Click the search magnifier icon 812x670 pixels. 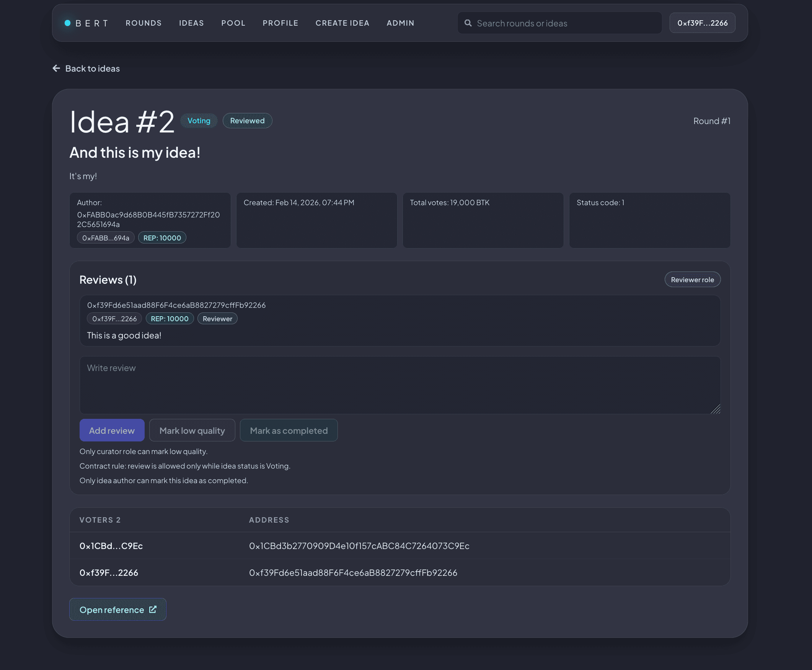click(468, 23)
